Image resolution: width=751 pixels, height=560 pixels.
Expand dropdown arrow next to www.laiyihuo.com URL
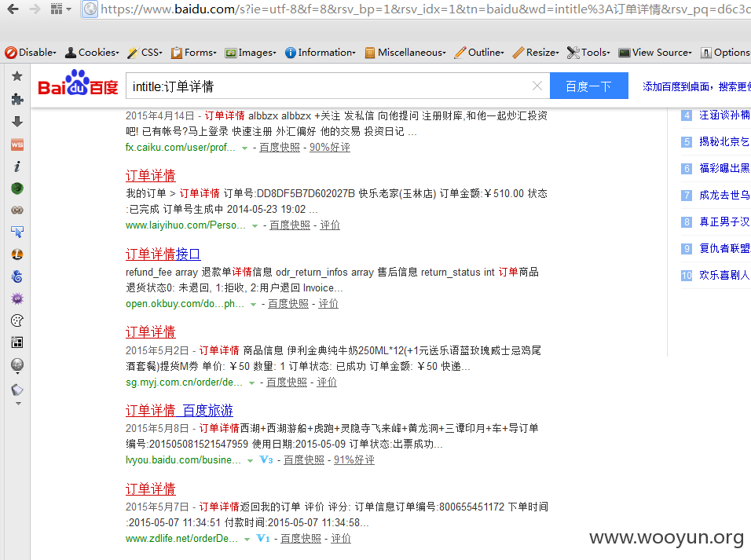[x=255, y=225]
